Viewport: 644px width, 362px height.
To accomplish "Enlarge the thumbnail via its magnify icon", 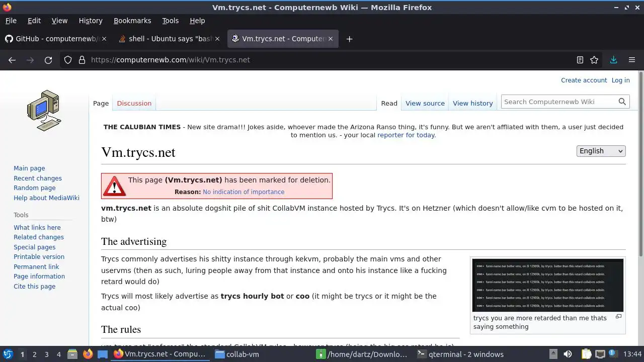I will click(618, 317).
